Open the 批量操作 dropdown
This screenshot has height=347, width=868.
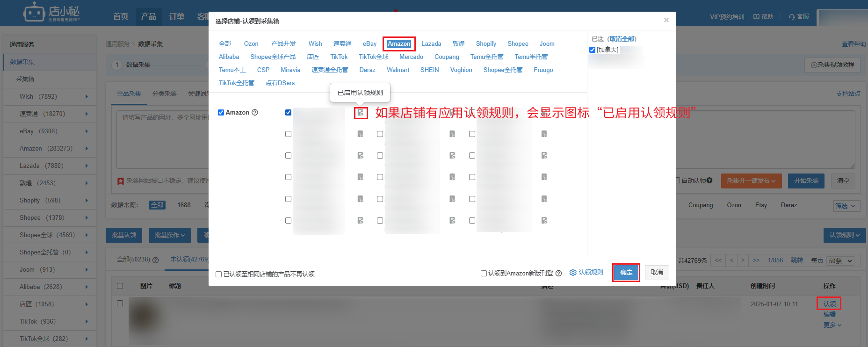coord(170,235)
